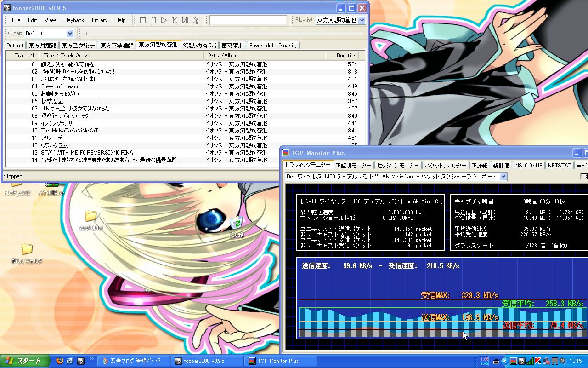Play a random track in foobar2000
The height and width of the screenshot is (368, 588).
[x=196, y=20]
